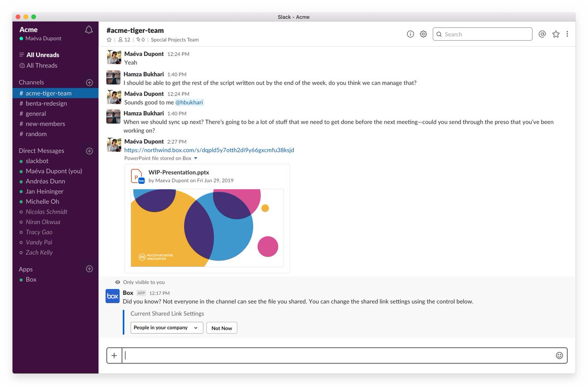
Task: Open the northwind.box.com shared link
Action: [209, 150]
